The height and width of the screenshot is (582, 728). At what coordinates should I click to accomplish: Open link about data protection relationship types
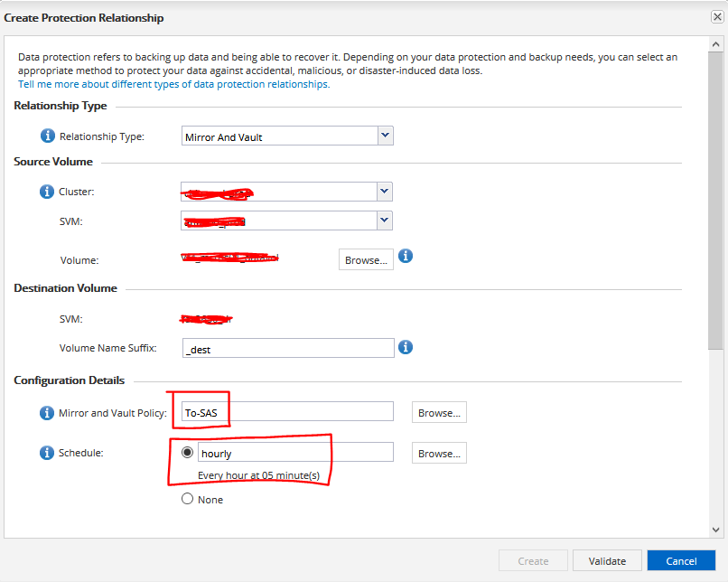[x=173, y=84]
